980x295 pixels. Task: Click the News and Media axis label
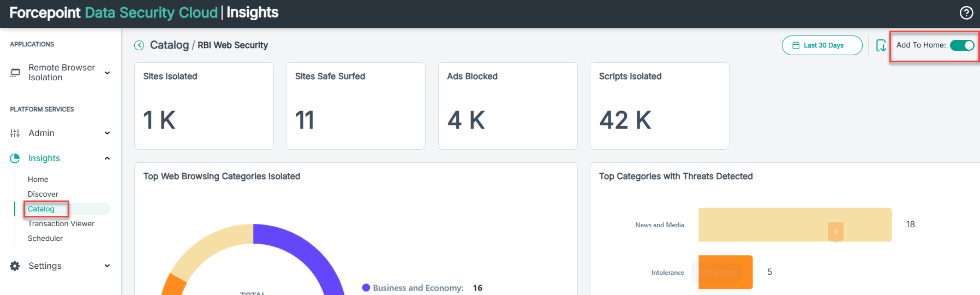pyautogui.click(x=660, y=225)
